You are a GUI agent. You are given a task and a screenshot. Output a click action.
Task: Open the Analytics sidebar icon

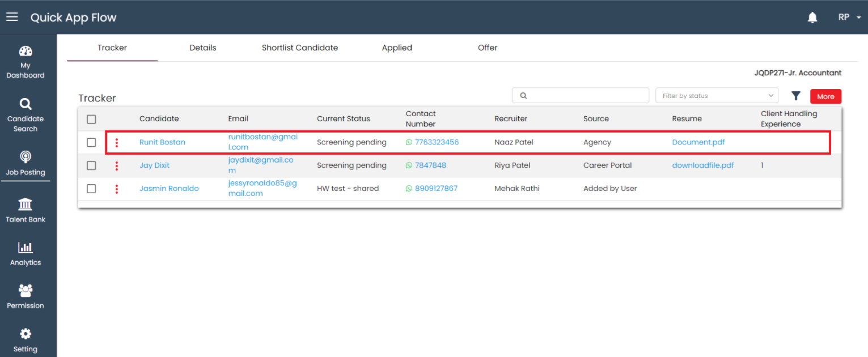point(26,253)
